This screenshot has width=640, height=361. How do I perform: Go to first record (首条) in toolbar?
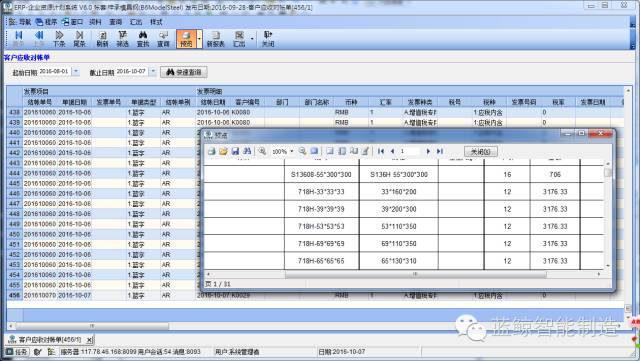click(x=18, y=39)
